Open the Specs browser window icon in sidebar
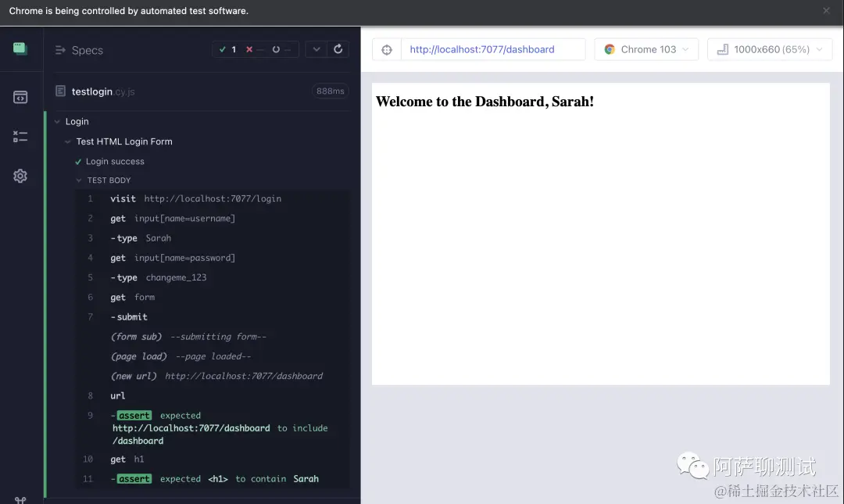This screenshot has width=844, height=504. 20,98
